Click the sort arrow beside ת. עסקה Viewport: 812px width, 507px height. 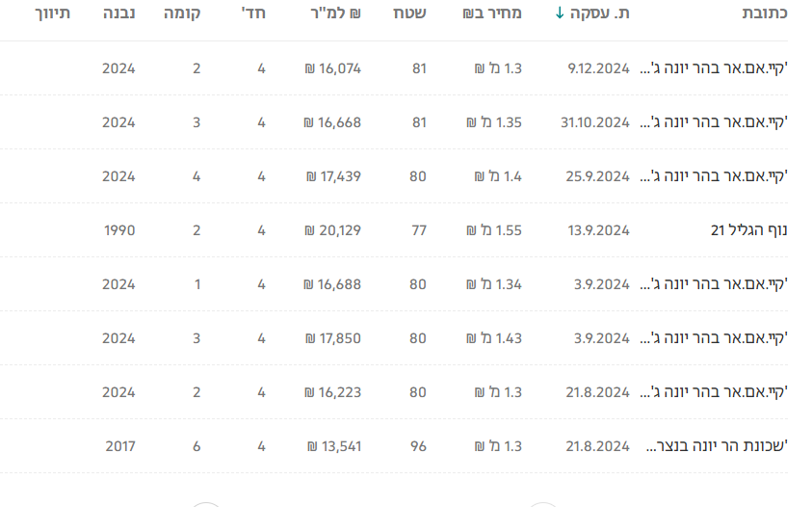pyautogui.click(x=561, y=14)
